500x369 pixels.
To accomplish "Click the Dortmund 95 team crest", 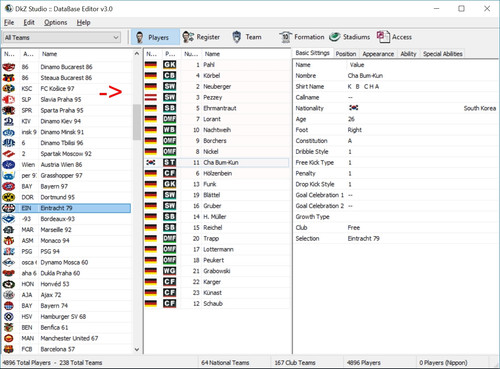I will (9, 197).
